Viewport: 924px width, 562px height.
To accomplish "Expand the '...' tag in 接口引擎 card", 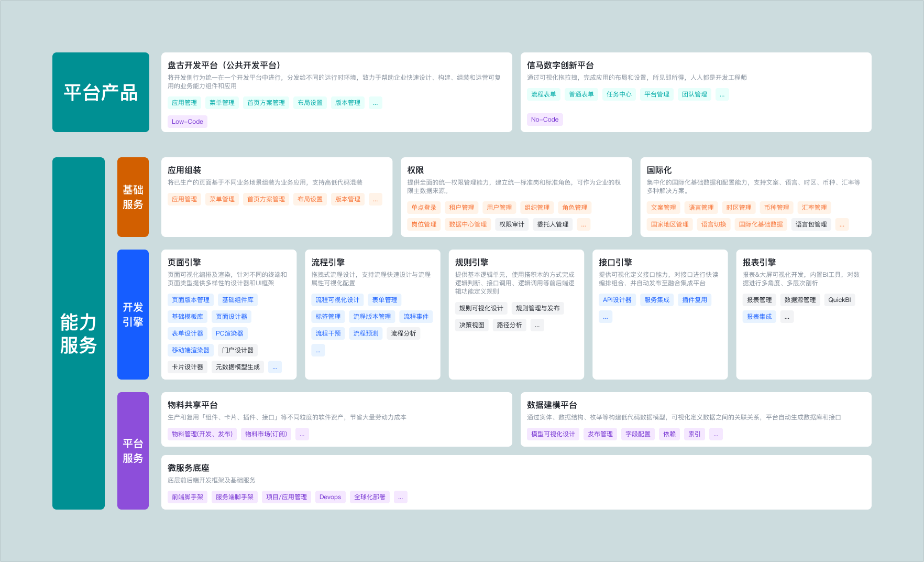I will 606,317.
